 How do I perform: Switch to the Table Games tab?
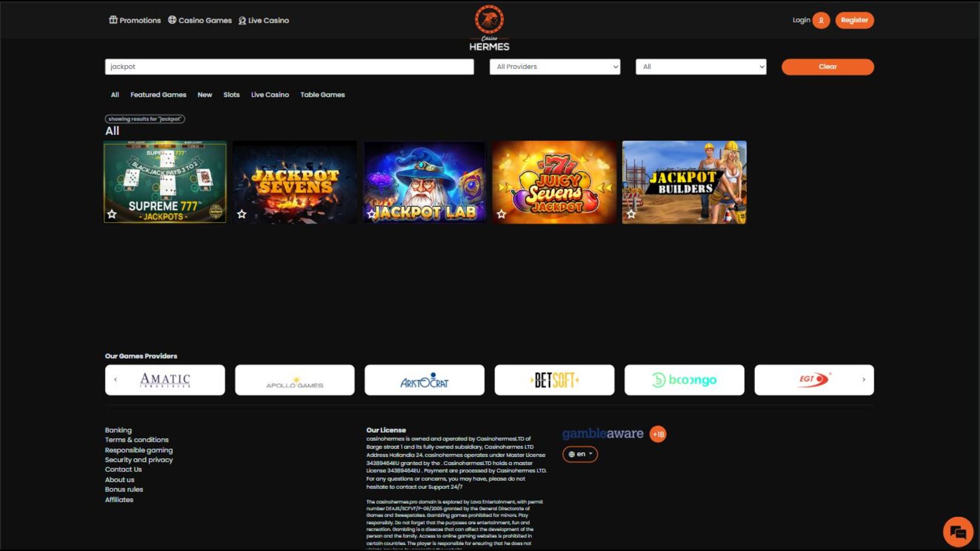coord(323,94)
